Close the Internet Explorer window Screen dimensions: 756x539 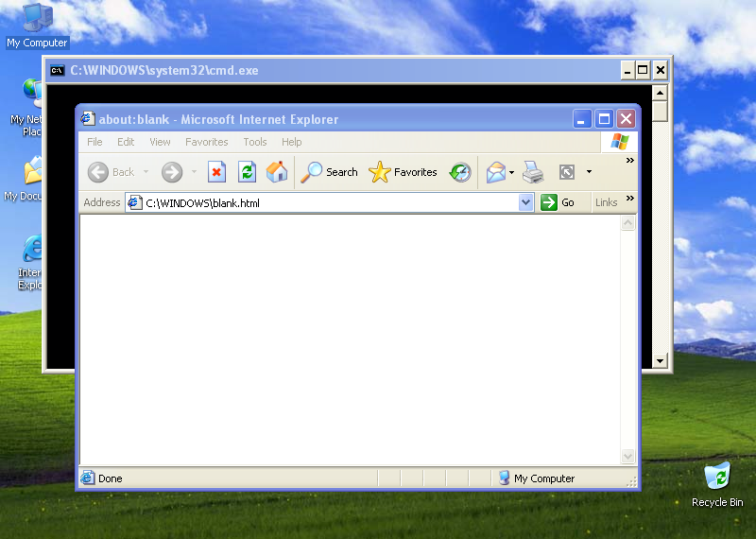(x=626, y=119)
